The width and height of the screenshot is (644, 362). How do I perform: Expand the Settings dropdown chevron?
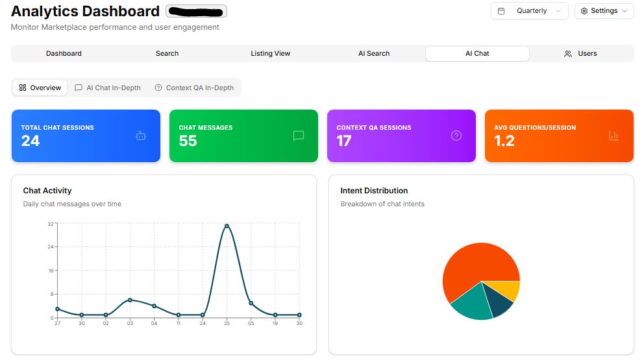coord(625,11)
